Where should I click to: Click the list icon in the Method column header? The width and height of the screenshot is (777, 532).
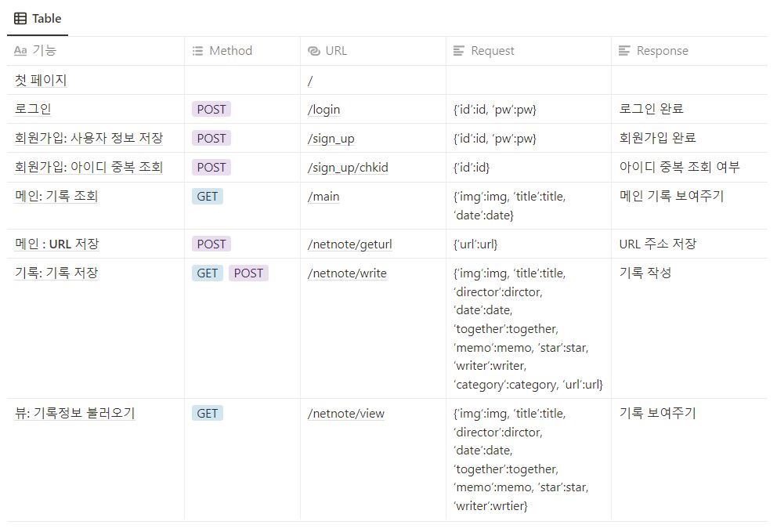tap(197, 50)
